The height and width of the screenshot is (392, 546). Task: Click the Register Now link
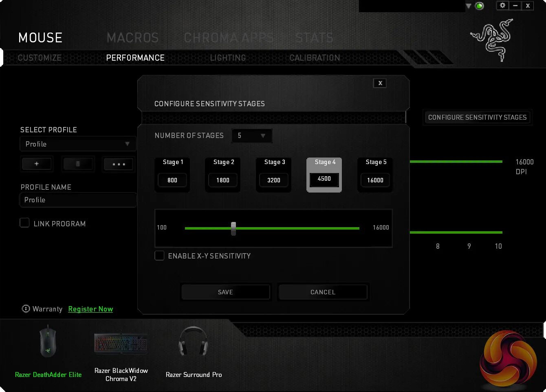point(90,309)
